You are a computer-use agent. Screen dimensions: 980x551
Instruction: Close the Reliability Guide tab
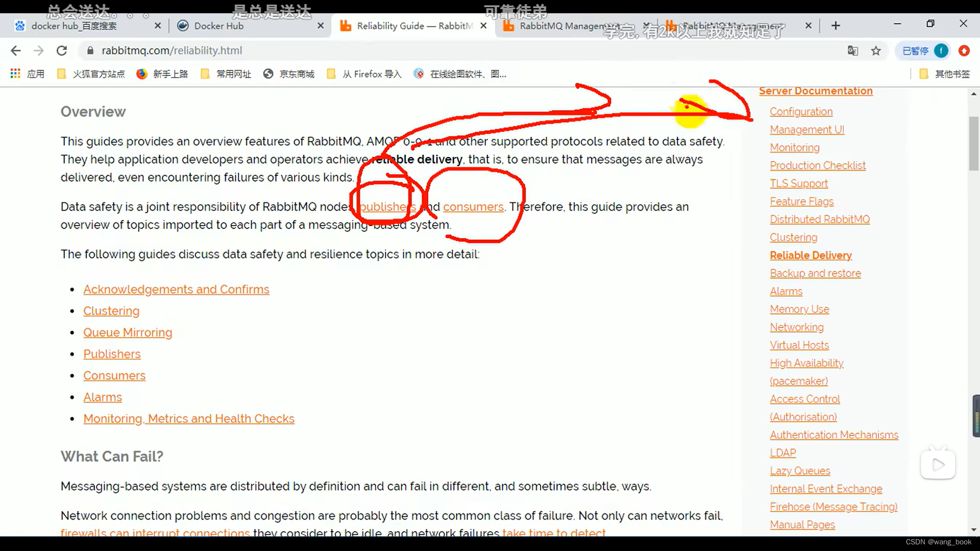coord(483,26)
